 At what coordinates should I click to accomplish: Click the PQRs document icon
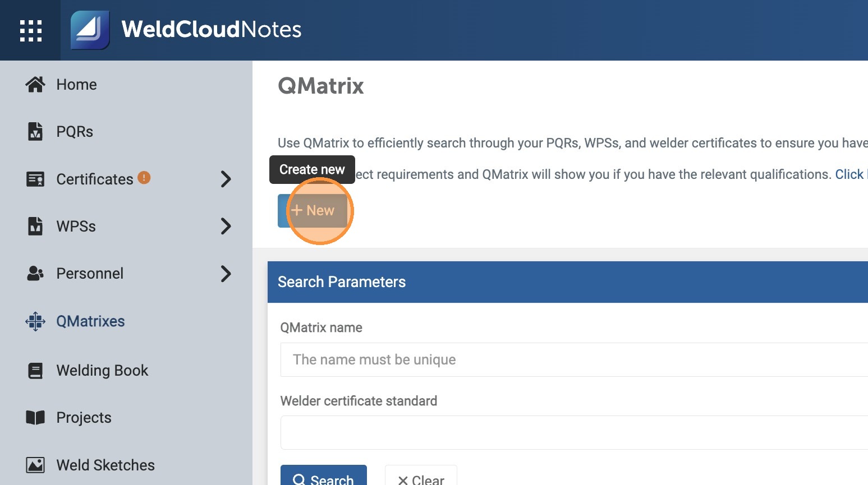point(35,131)
